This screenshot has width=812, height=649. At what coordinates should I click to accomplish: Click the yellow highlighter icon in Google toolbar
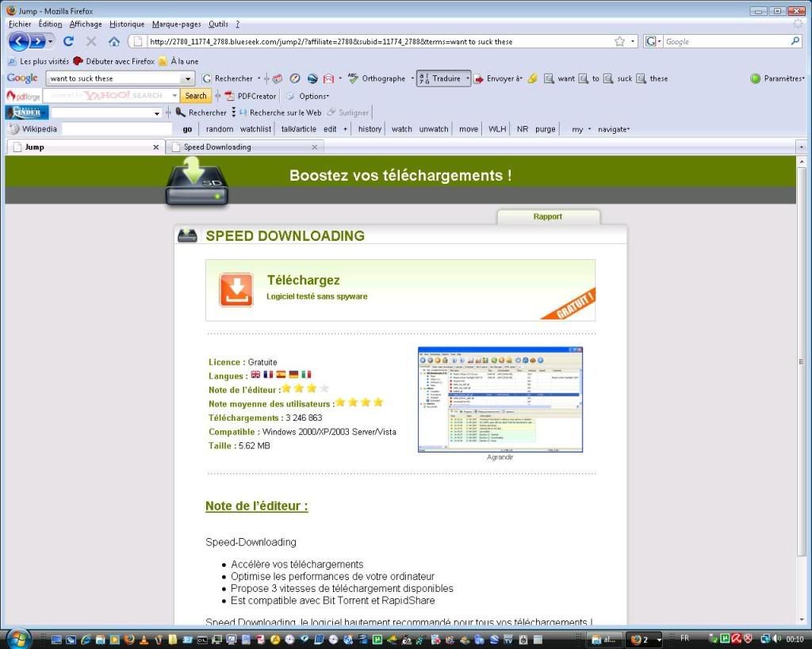pyautogui.click(x=532, y=78)
